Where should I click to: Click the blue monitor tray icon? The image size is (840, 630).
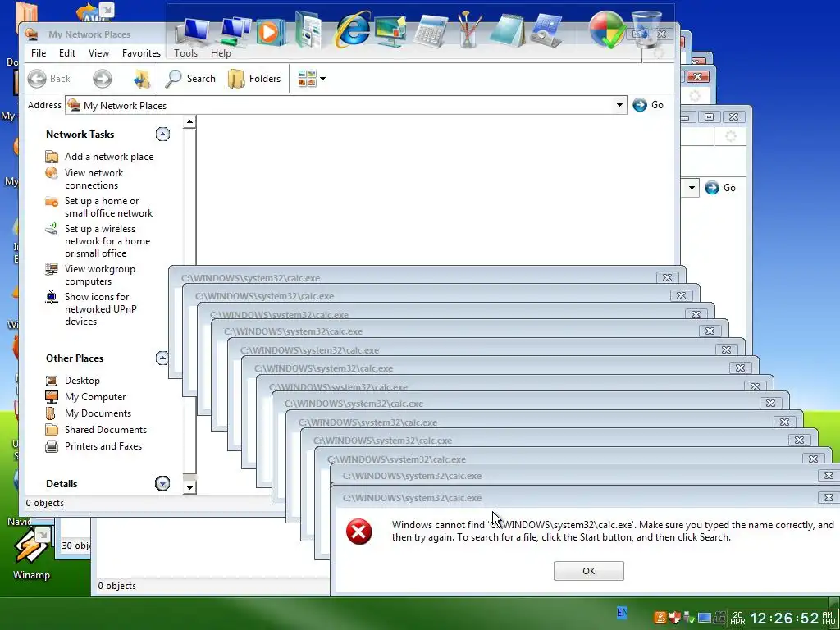coord(705,619)
